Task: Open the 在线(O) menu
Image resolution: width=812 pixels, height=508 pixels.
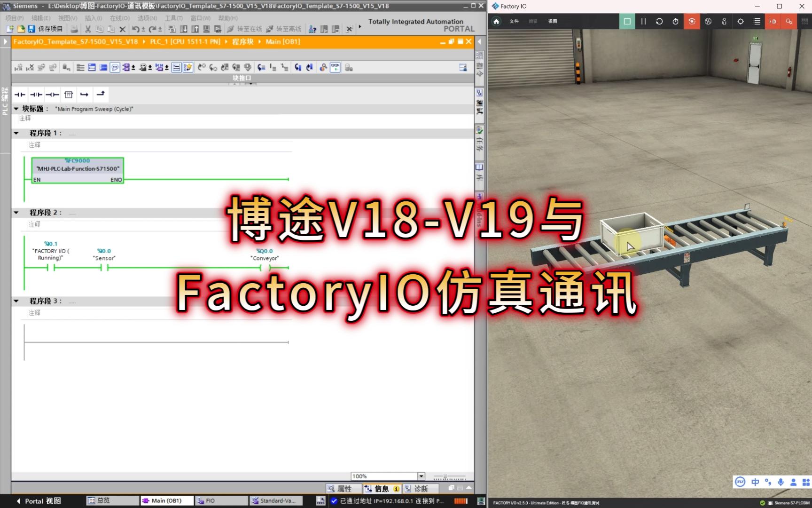Action: (x=120, y=18)
